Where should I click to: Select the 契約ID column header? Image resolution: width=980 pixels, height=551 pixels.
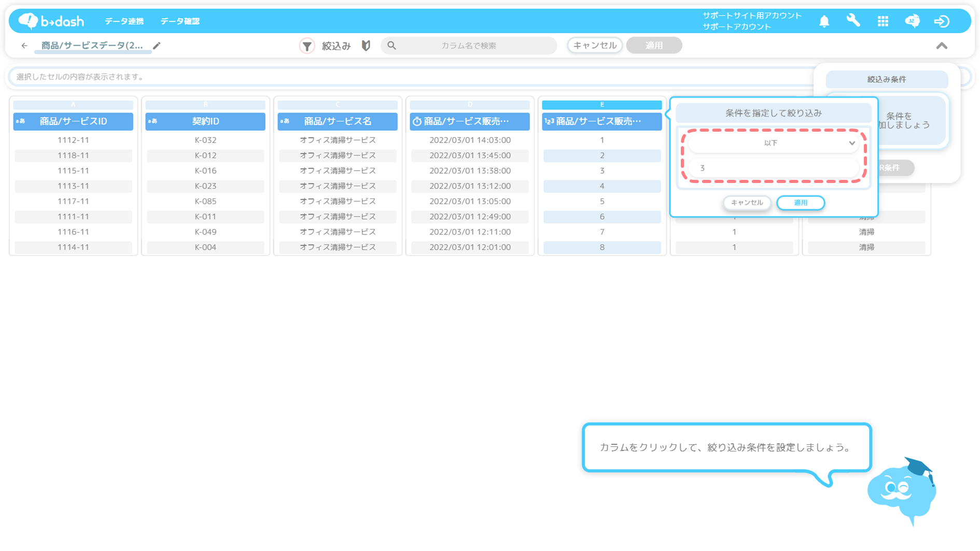click(205, 121)
